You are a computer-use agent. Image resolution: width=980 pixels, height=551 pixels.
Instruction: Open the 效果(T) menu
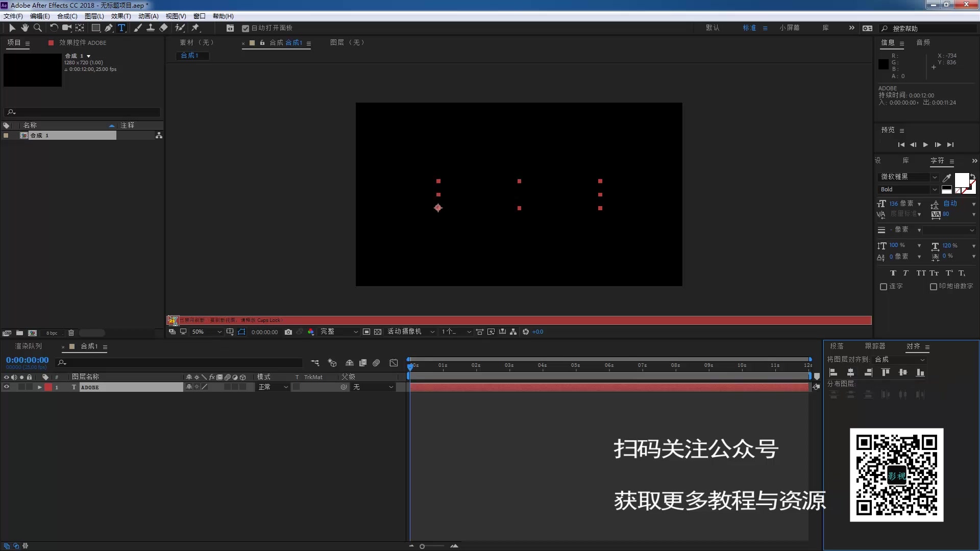point(121,16)
